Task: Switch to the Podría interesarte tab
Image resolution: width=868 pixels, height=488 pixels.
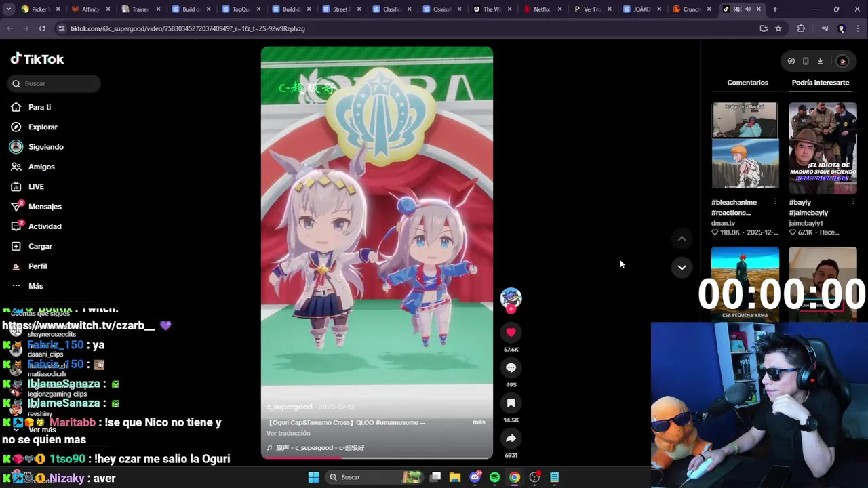Action: tap(820, 83)
